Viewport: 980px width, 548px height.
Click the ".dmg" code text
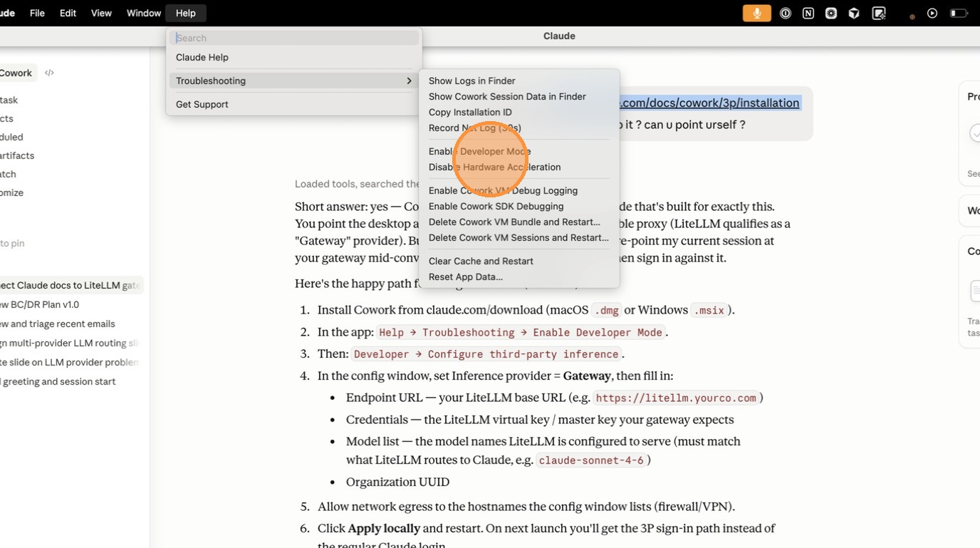(606, 310)
